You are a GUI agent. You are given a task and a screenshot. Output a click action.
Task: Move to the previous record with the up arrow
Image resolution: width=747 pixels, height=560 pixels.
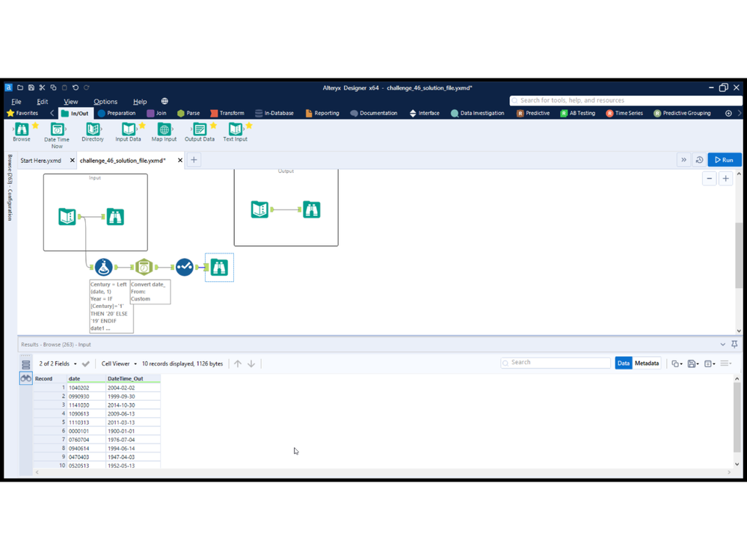point(238,364)
